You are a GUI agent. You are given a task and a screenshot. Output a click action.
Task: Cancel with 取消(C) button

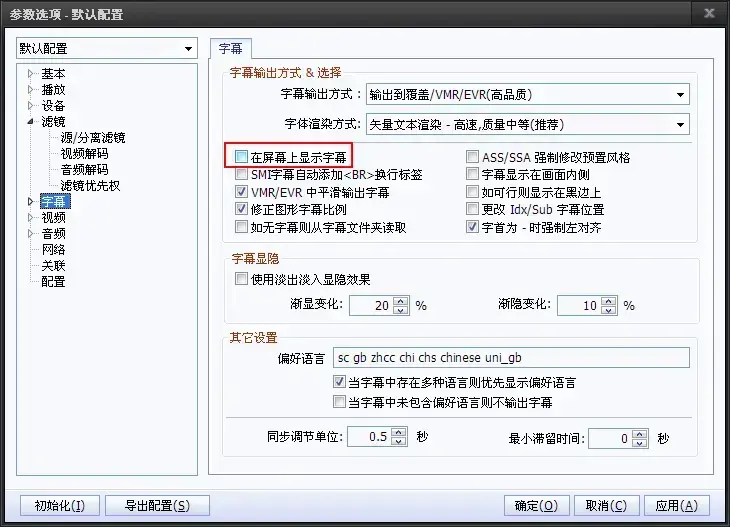[606, 506]
